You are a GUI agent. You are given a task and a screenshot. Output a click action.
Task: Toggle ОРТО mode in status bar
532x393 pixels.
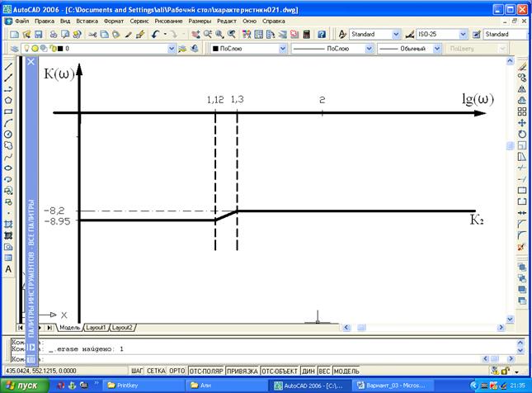pyautogui.click(x=177, y=371)
